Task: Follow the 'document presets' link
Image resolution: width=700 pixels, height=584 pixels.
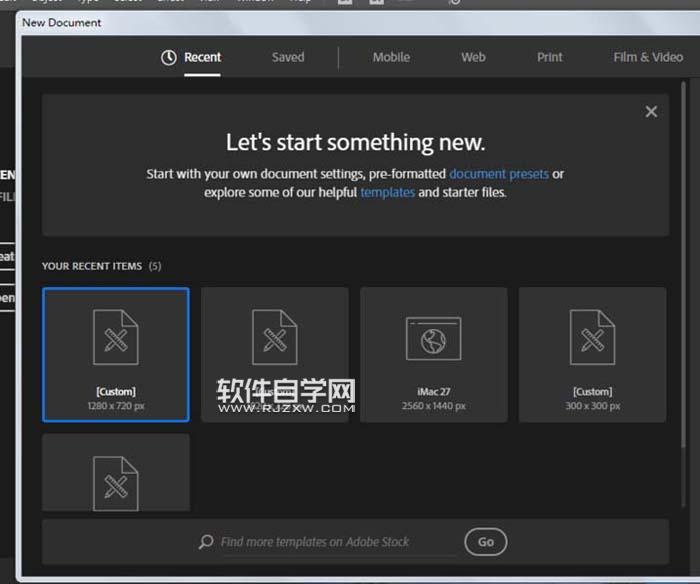Action: (x=498, y=174)
